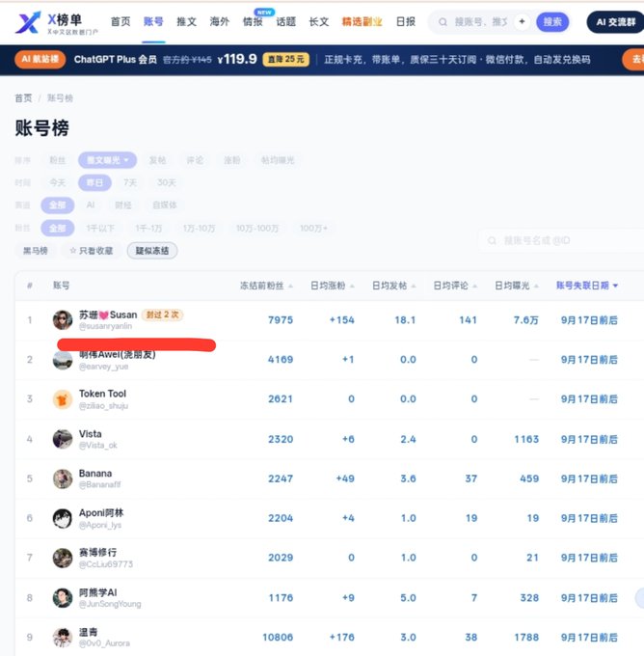Click the X榜单 logo
Viewport: 644px width, 656px height.
[x=57, y=22]
